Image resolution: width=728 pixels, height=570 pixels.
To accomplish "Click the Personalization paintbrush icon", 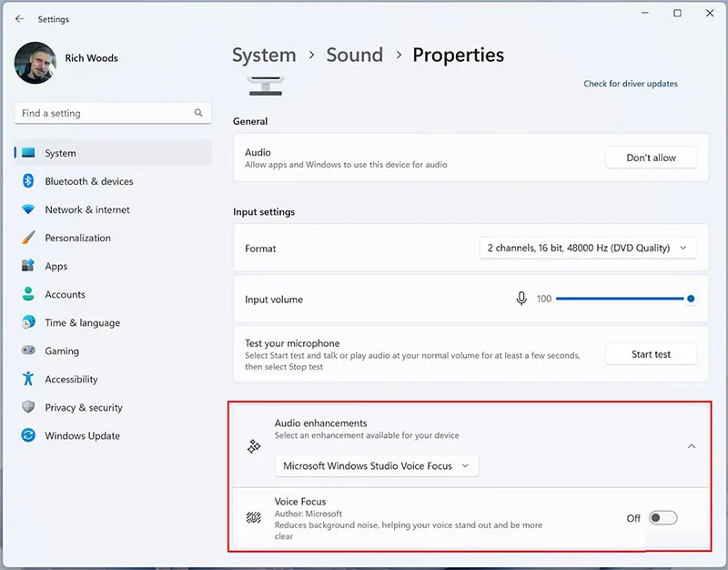I will tap(28, 238).
